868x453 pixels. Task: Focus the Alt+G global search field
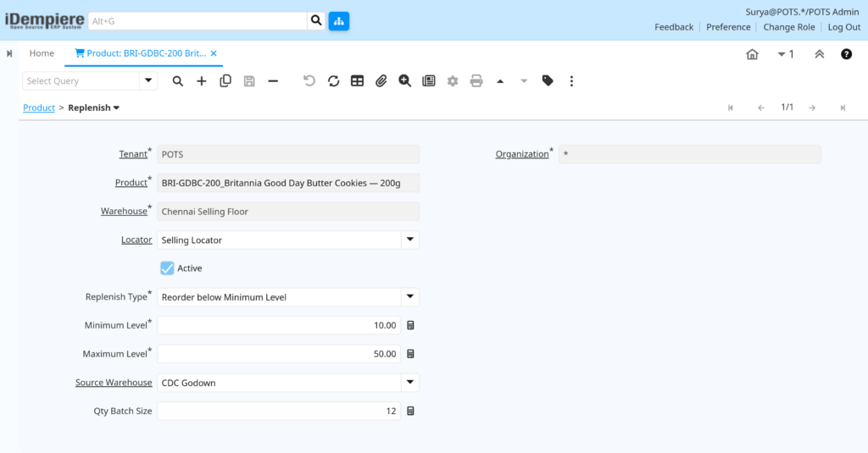pos(198,21)
